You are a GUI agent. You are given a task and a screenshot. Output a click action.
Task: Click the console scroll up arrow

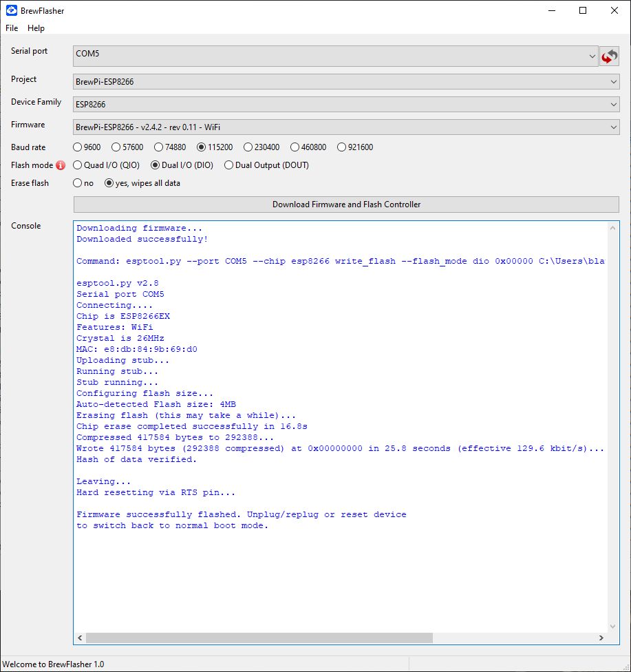pos(612,228)
